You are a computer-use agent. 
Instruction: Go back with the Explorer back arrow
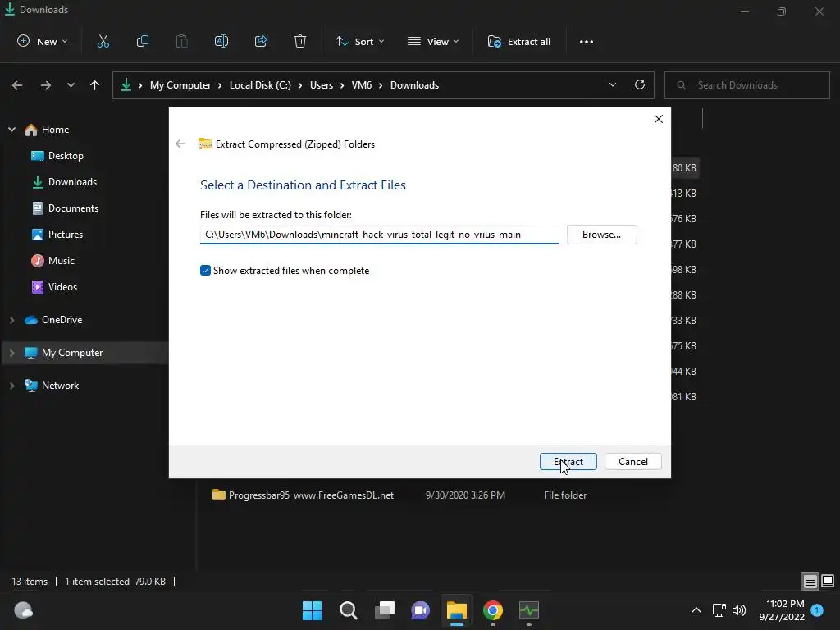coord(17,85)
